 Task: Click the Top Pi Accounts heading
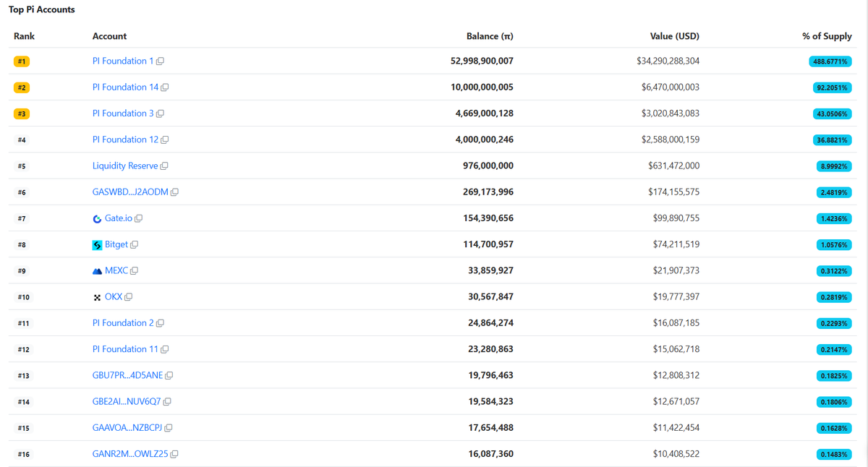pos(42,9)
